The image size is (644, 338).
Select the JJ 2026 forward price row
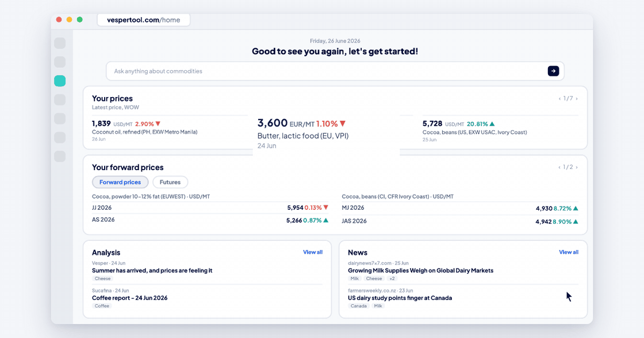coord(210,208)
